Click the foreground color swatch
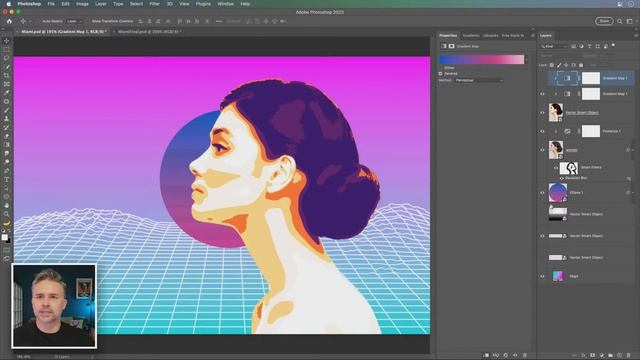This screenshot has width=640, height=360. [4, 237]
